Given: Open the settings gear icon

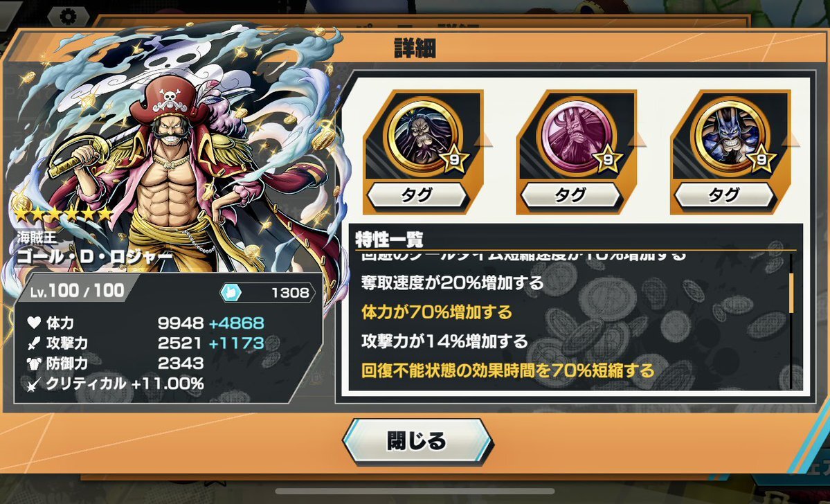Looking at the screenshot, I should (68, 16).
